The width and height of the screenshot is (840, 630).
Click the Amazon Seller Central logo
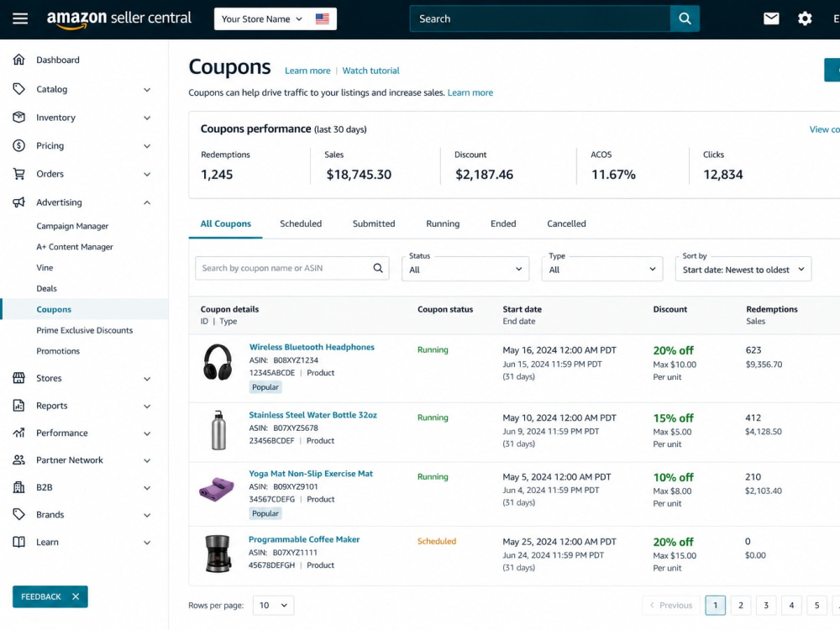click(119, 18)
